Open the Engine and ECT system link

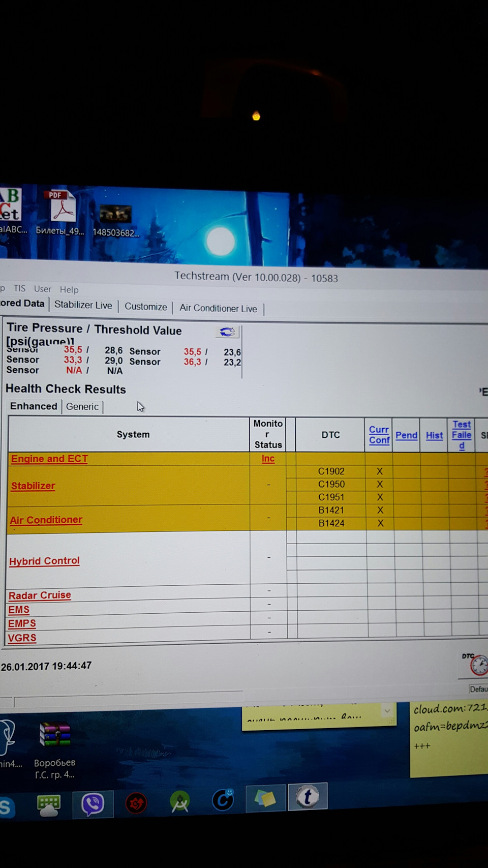coord(49,459)
